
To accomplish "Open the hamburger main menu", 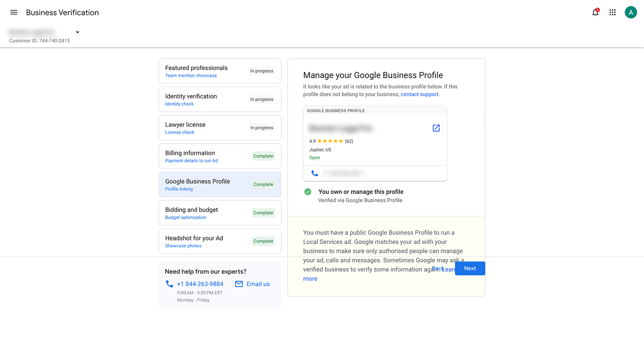I will click(14, 12).
